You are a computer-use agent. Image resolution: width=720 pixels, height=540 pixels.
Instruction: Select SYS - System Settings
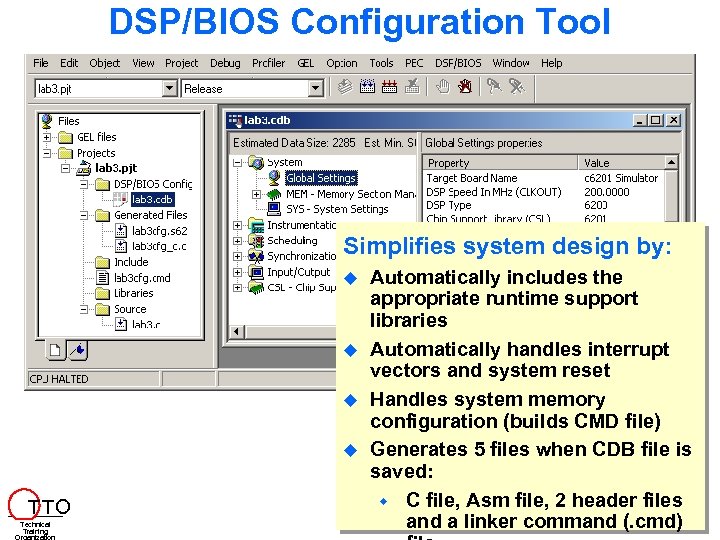(x=337, y=209)
